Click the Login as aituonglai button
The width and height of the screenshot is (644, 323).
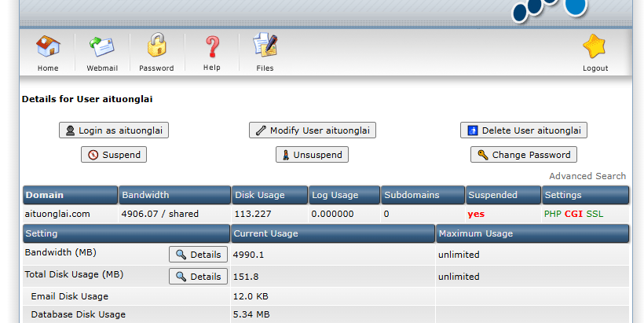pyautogui.click(x=114, y=130)
